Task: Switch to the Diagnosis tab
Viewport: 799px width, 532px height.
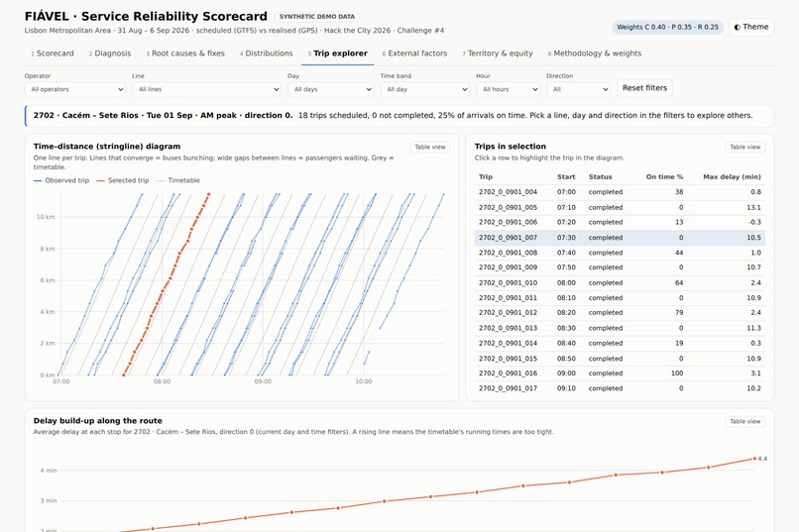Action: [x=110, y=53]
